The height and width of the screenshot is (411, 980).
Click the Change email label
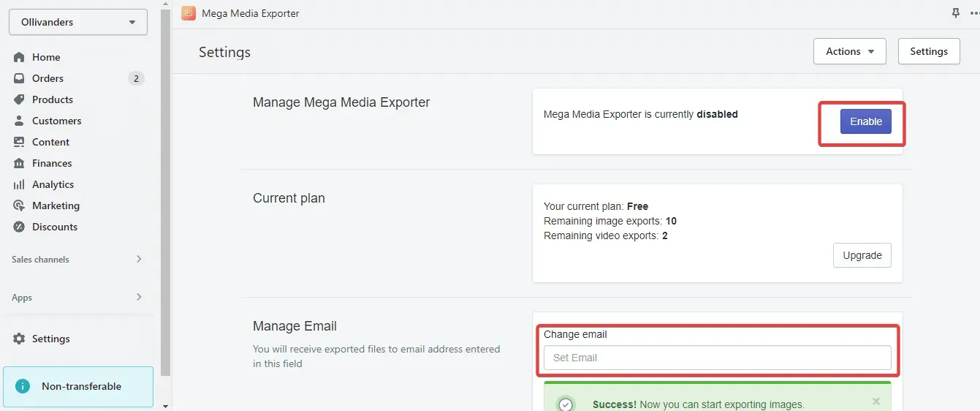[575, 334]
